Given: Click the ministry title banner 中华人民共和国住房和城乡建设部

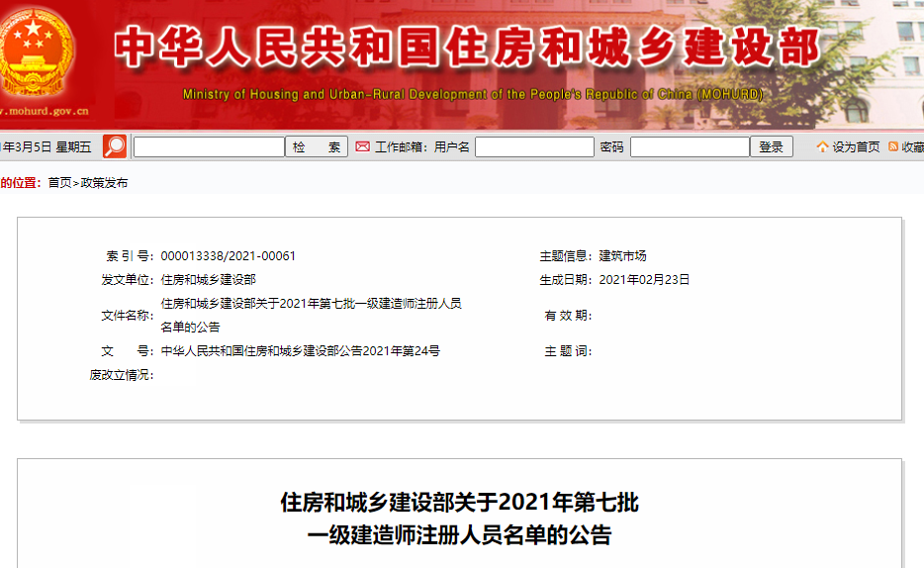Looking at the screenshot, I should click(x=466, y=47).
